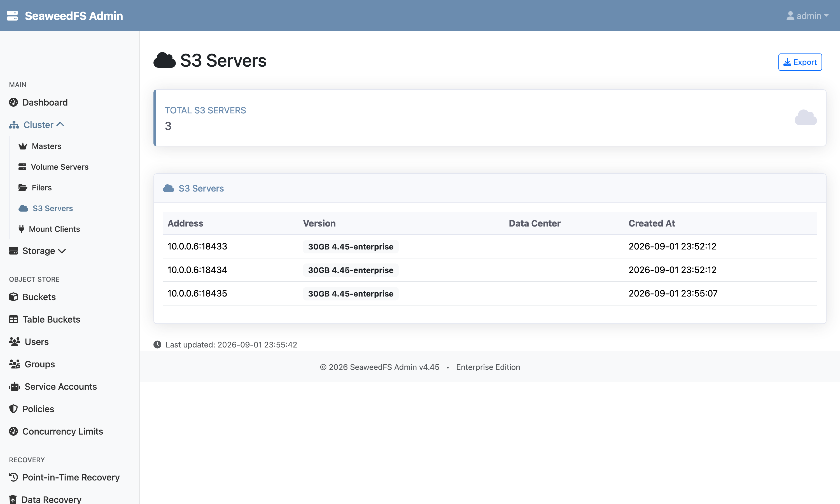The width and height of the screenshot is (840, 504).
Task: Open Data Recovery page
Action: [51, 500]
